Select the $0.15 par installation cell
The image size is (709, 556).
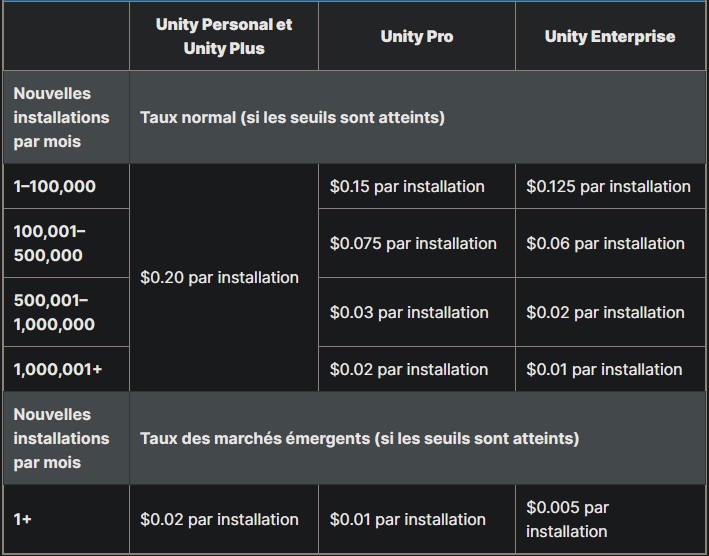(x=407, y=187)
